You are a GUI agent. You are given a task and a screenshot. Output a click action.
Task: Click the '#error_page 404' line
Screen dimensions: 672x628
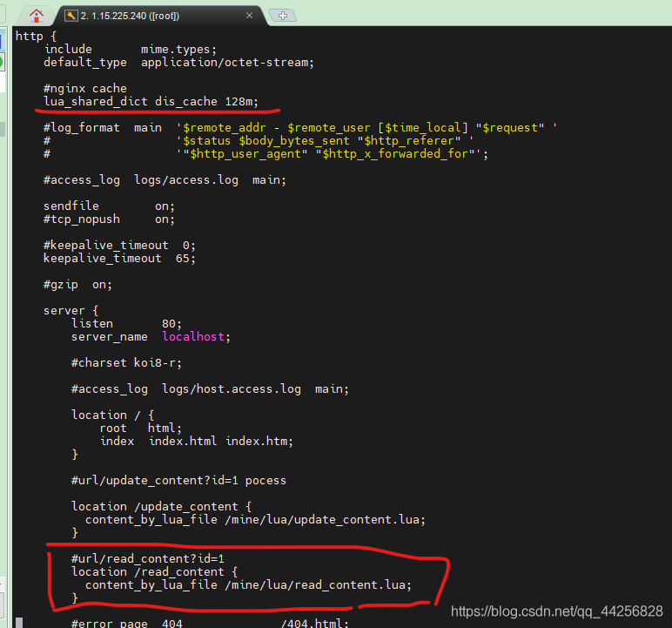tap(210, 624)
